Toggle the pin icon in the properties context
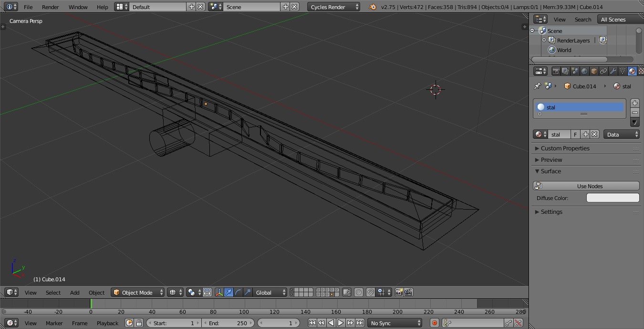The width and height of the screenshot is (644, 329). [x=538, y=86]
